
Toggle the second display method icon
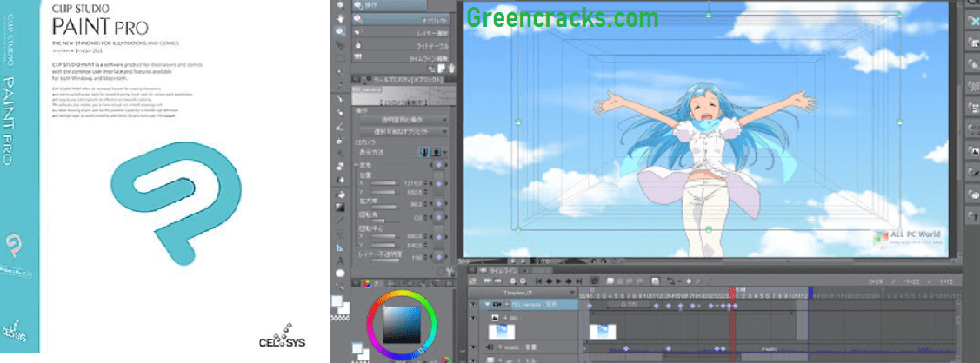[x=437, y=152]
